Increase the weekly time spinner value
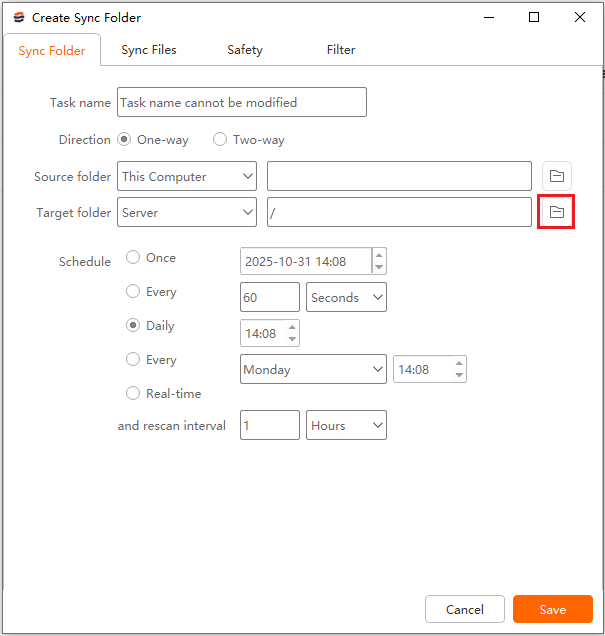605x636 pixels. click(x=459, y=364)
